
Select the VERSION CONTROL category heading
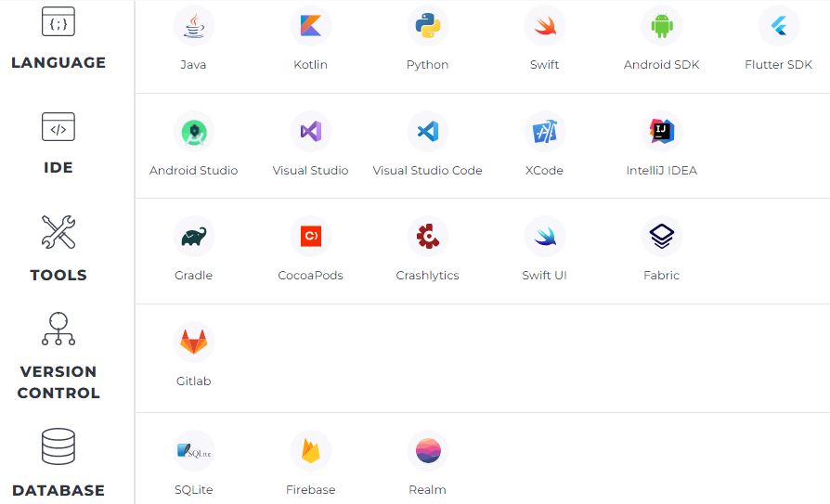[58, 382]
